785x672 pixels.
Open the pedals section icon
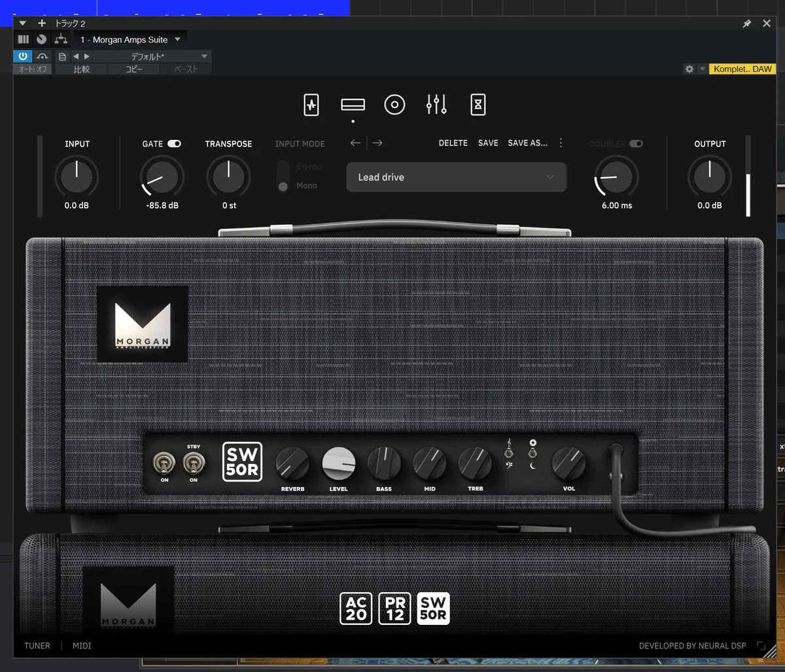[311, 105]
